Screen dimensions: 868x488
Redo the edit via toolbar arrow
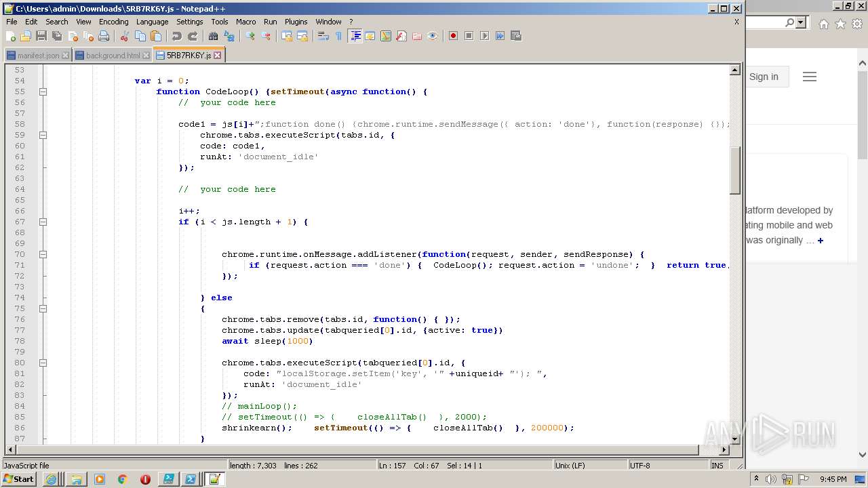(x=193, y=36)
